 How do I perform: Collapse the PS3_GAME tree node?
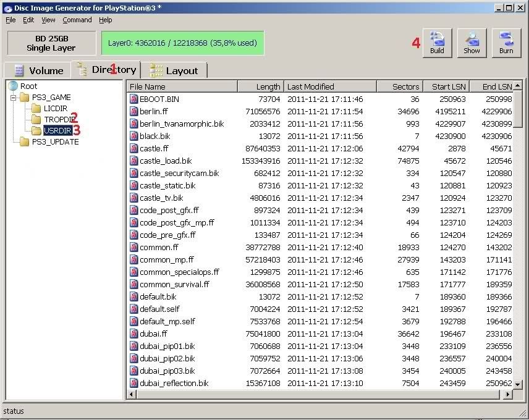click(x=13, y=98)
